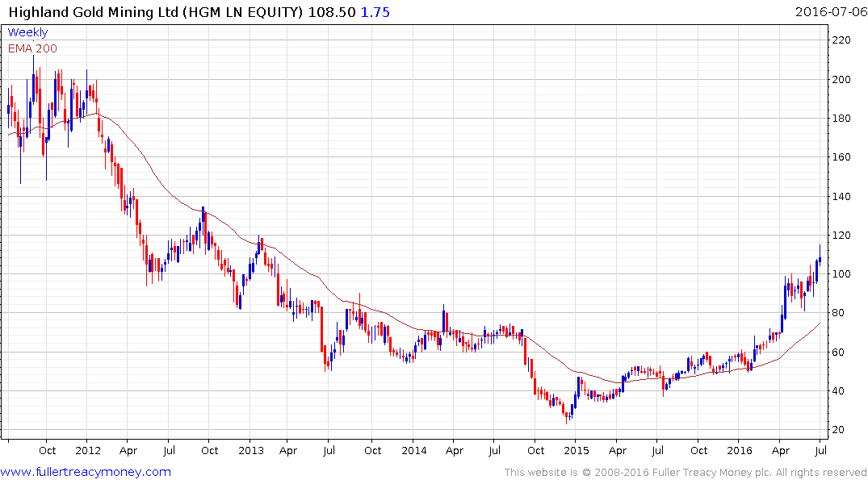Open the www.fullertreacymoney.com link

coord(86,472)
